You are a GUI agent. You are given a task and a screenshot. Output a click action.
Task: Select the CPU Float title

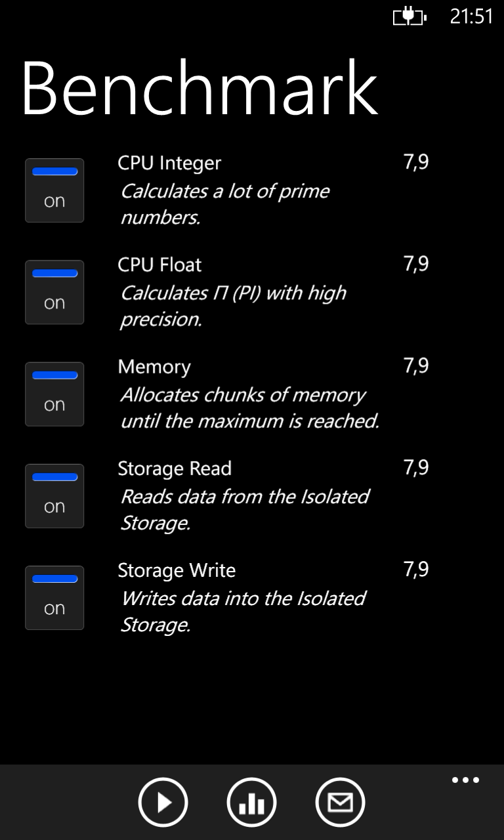point(159,264)
